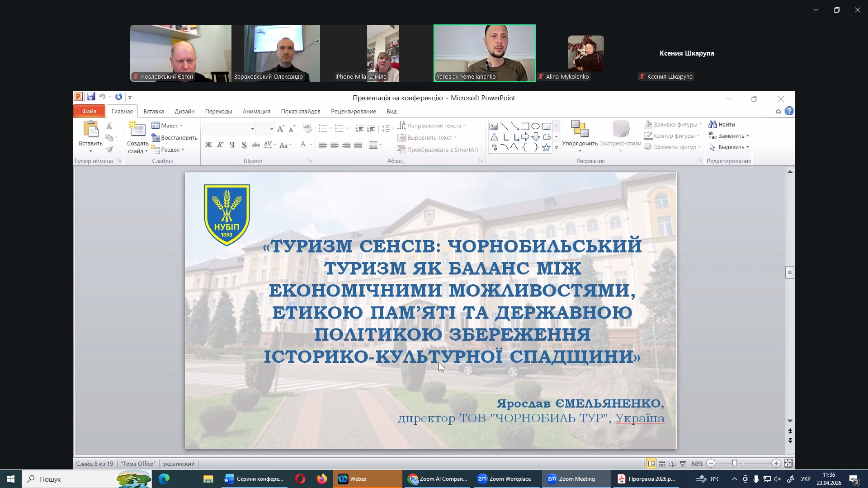Click the Find (Найти) binoculars button

click(722, 124)
